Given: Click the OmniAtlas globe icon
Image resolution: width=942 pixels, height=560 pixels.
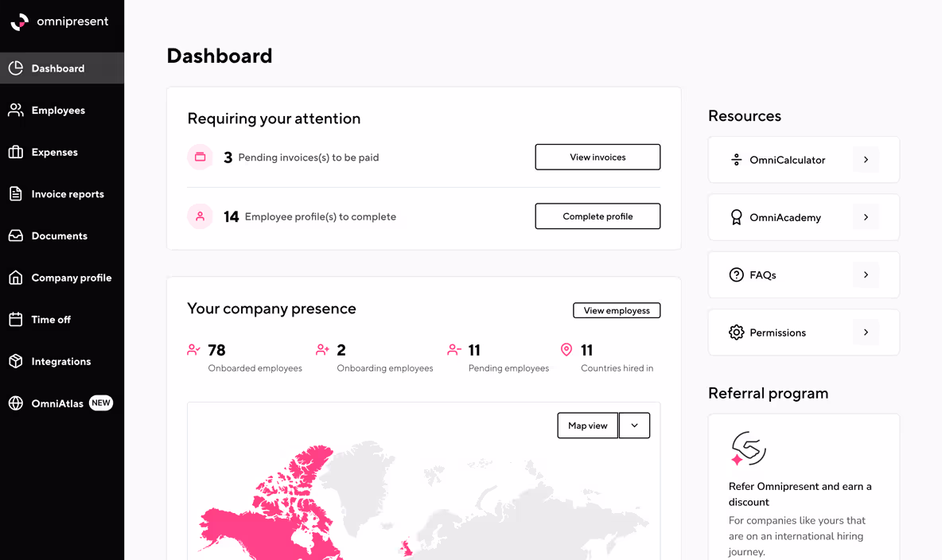Looking at the screenshot, I should (16, 403).
